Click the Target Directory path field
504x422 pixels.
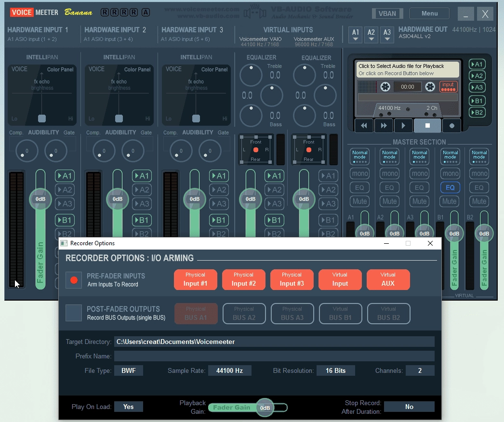[274, 342]
